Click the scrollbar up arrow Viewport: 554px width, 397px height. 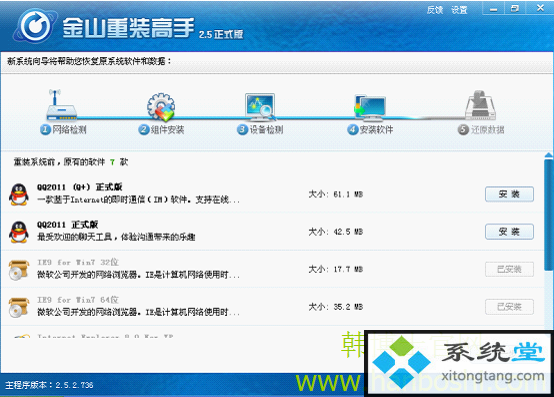548,155
